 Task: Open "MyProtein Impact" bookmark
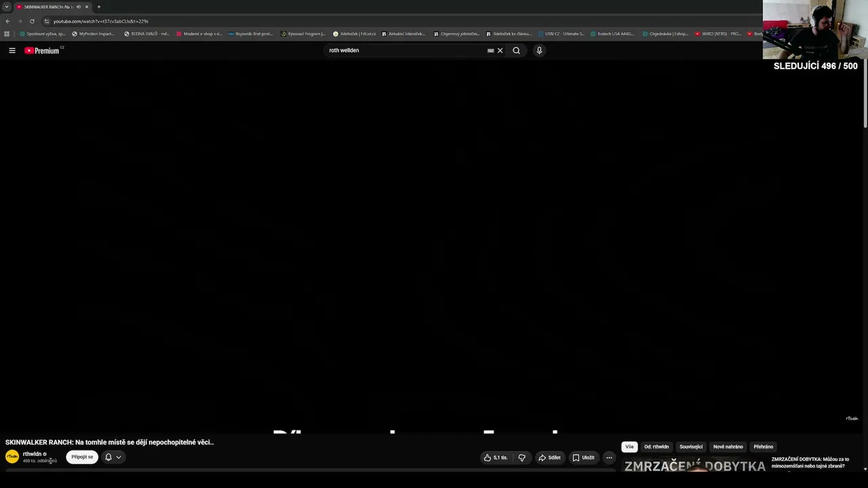pos(94,33)
